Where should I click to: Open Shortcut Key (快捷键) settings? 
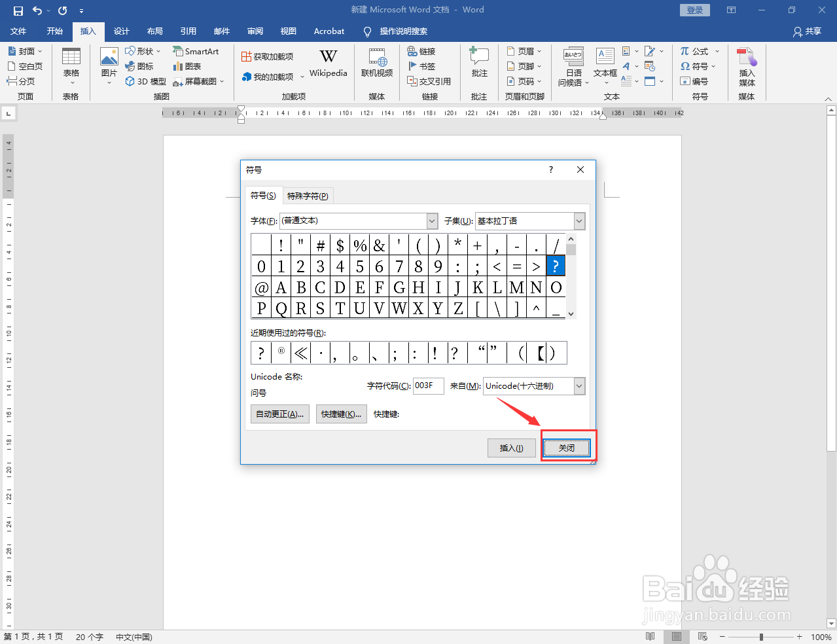[341, 414]
